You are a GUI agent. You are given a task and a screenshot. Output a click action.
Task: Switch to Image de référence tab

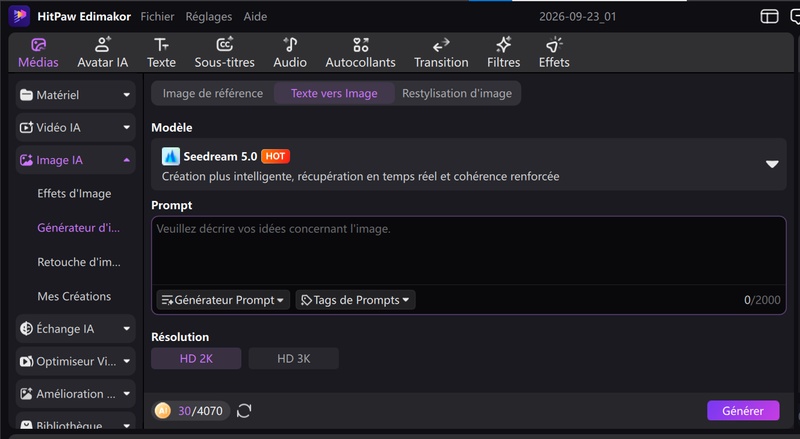click(213, 93)
